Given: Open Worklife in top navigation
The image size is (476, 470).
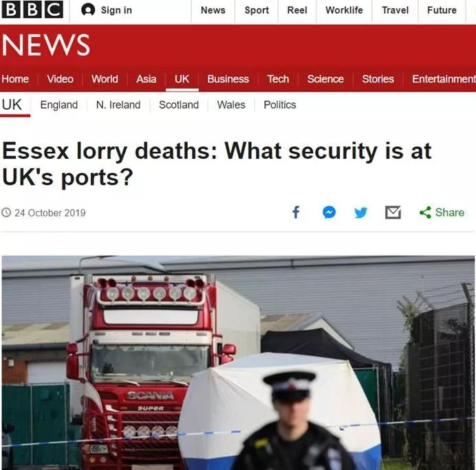Looking at the screenshot, I should tap(344, 10).
